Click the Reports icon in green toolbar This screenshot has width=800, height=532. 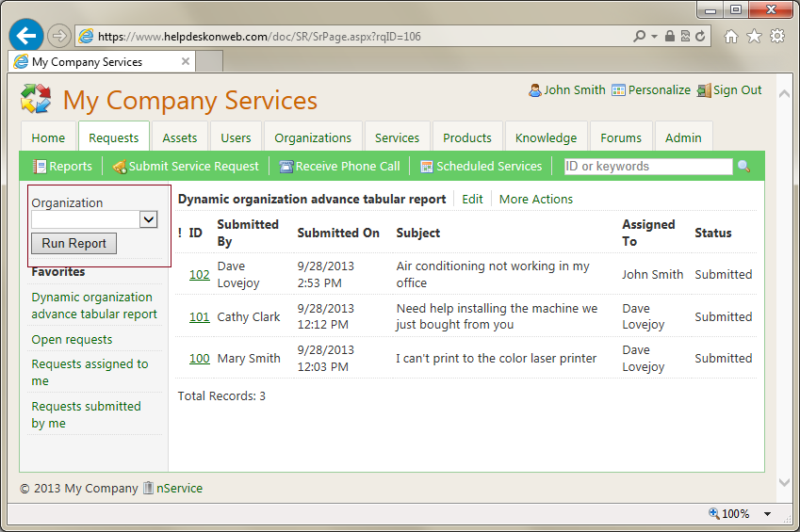pyautogui.click(x=40, y=167)
